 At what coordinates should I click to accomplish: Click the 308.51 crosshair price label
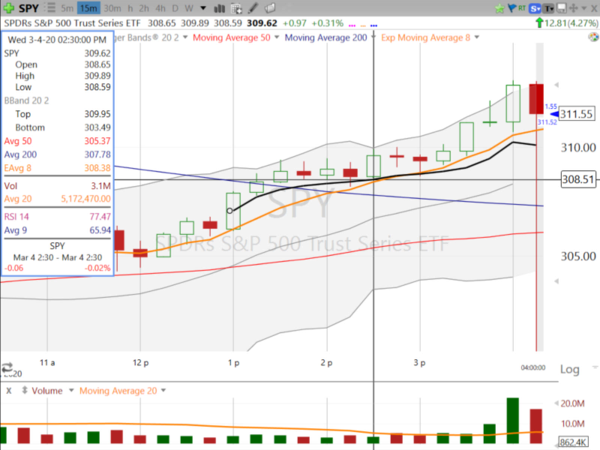(x=578, y=179)
